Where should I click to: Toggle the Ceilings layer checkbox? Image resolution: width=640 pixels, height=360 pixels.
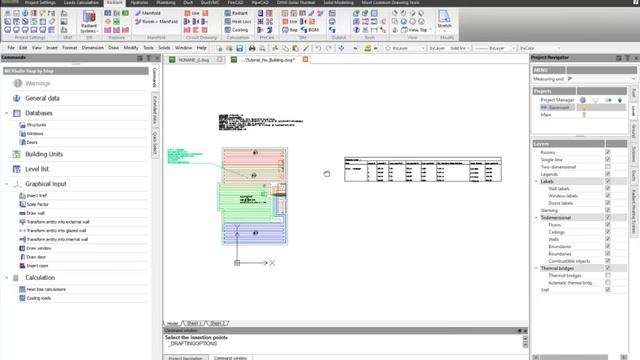click(x=608, y=232)
